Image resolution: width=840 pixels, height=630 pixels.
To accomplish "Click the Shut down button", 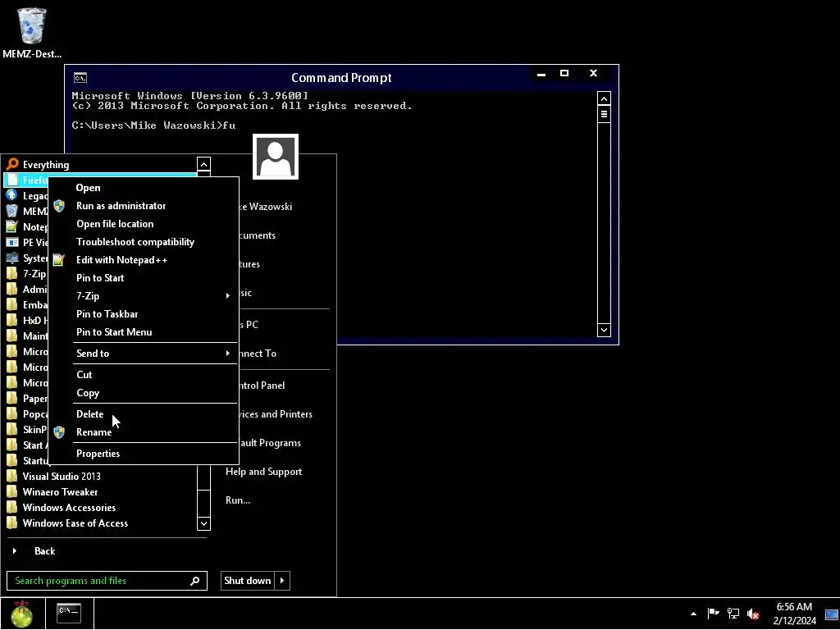I will coord(248,581).
